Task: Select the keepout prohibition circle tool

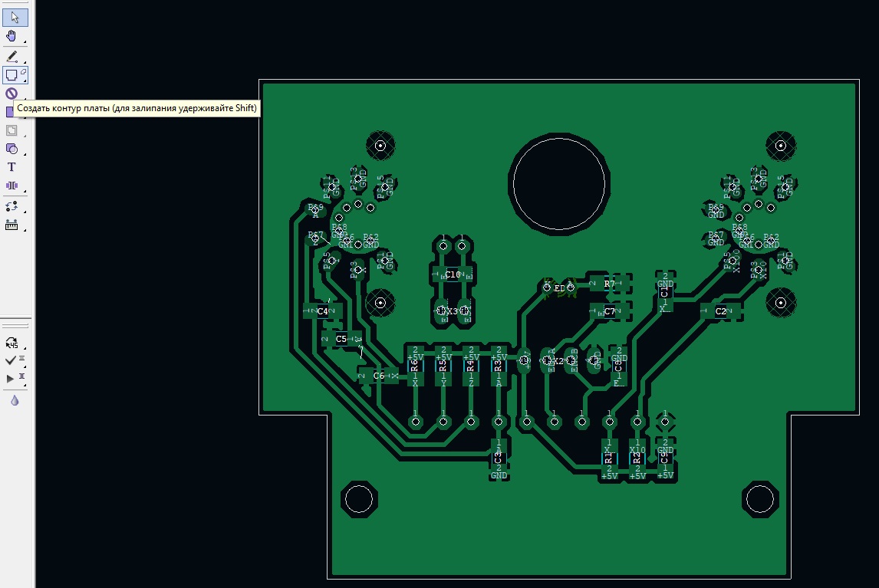Action: 12,94
